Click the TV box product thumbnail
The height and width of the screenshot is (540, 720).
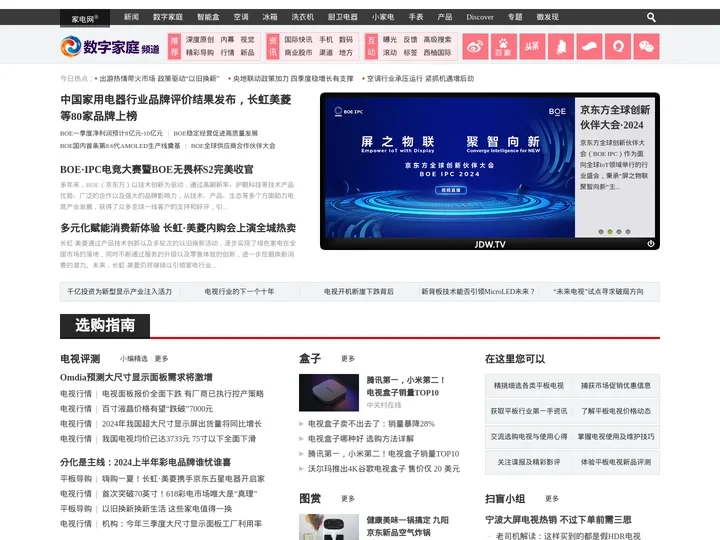coord(329,393)
